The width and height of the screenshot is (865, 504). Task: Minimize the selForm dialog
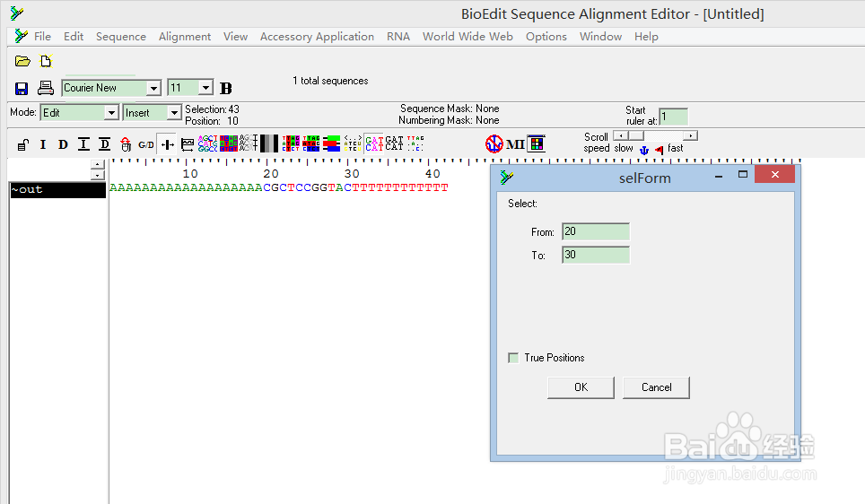click(x=719, y=176)
